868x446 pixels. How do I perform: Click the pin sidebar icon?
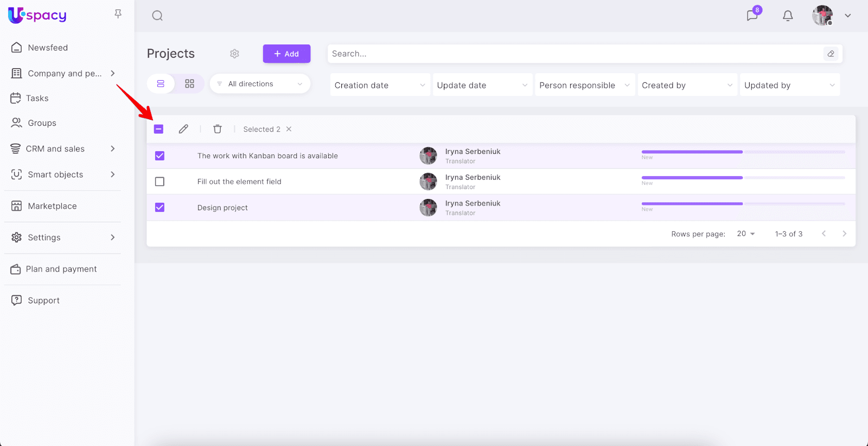coord(118,14)
